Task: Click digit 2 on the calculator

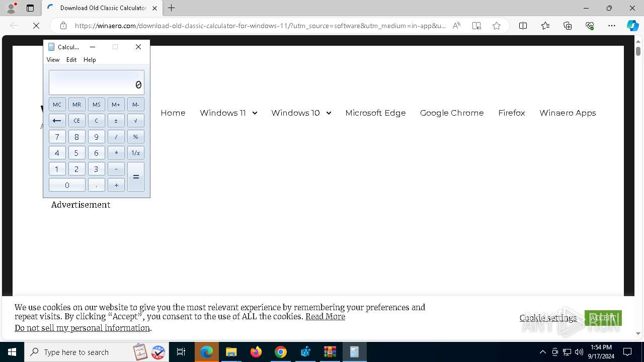Action: [x=76, y=169]
